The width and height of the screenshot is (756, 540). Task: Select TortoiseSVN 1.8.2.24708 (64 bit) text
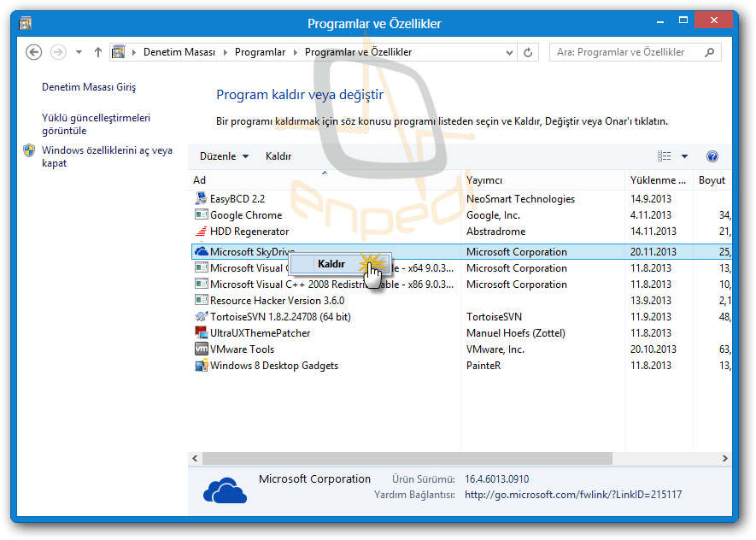280,317
